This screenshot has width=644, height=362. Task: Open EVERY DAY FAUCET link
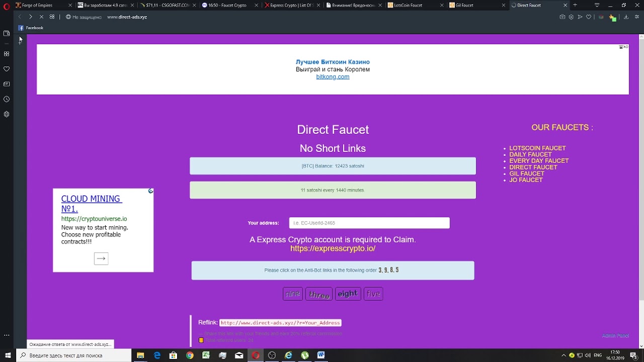(x=539, y=161)
